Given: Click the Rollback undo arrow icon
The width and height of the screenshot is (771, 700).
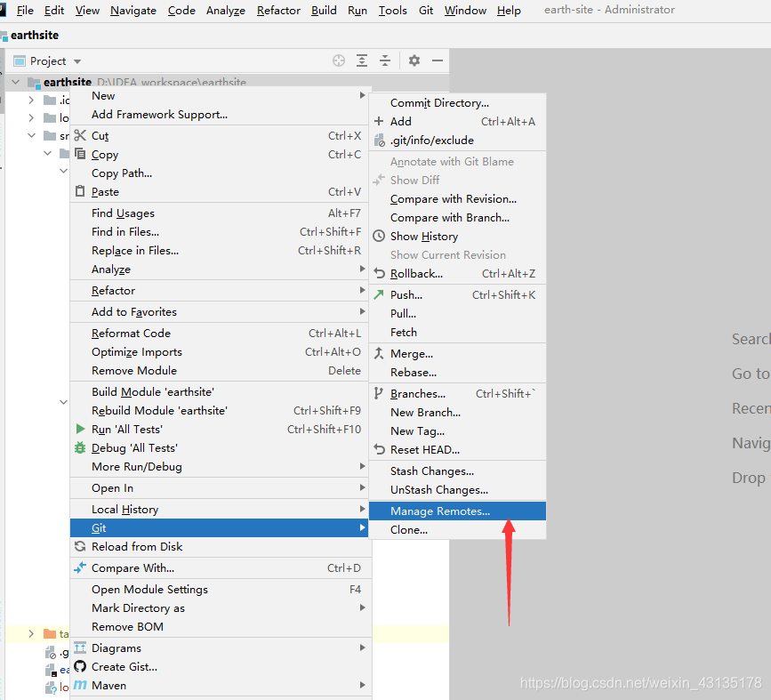Looking at the screenshot, I should [379, 273].
